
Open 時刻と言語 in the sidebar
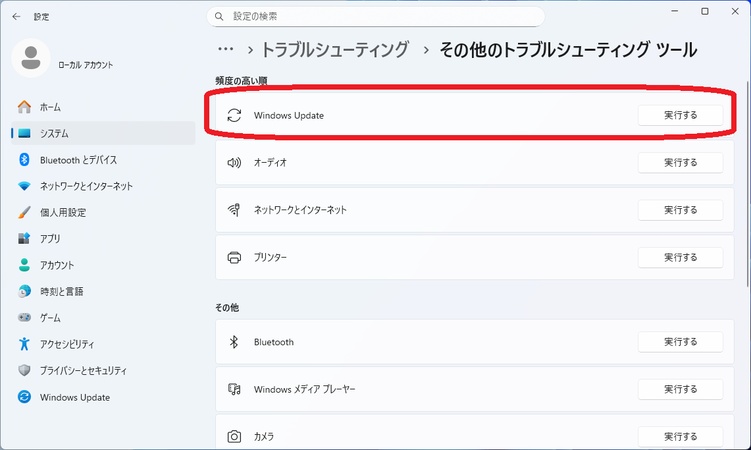coord(103,291)
